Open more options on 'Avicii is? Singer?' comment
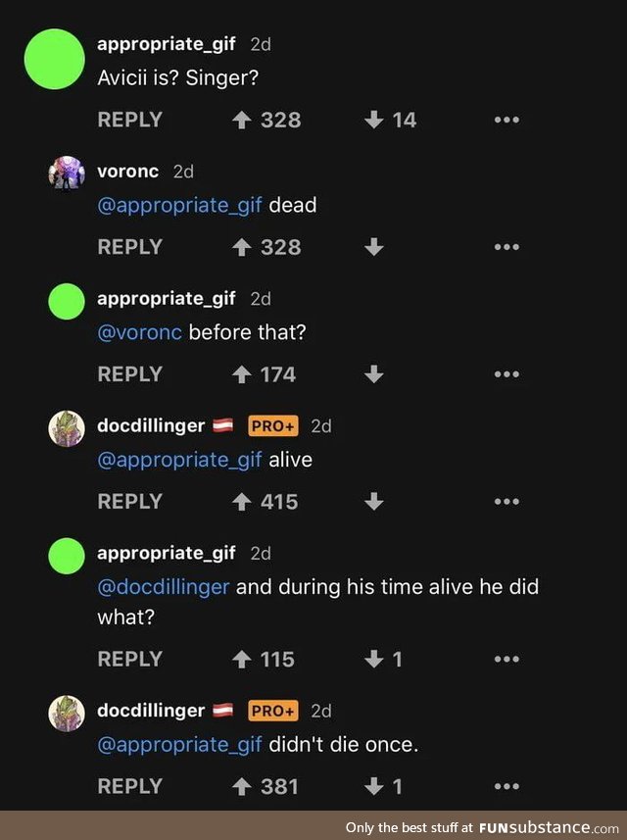 click(x=506, y=120)
